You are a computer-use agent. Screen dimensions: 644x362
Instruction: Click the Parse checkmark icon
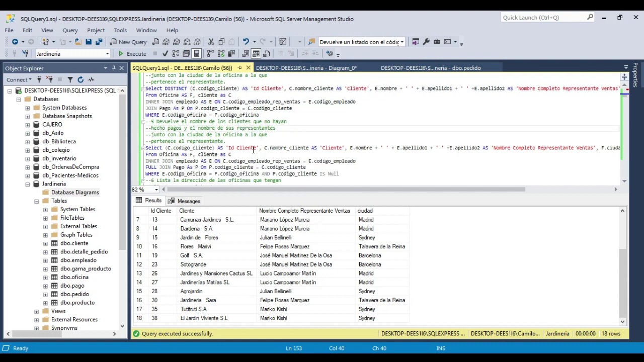point(166,54)
